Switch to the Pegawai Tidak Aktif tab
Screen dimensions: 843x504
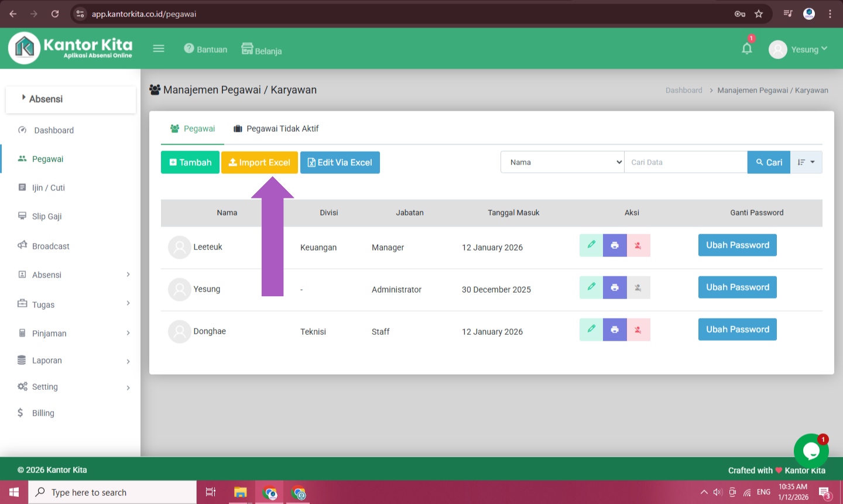coord(276,129)
